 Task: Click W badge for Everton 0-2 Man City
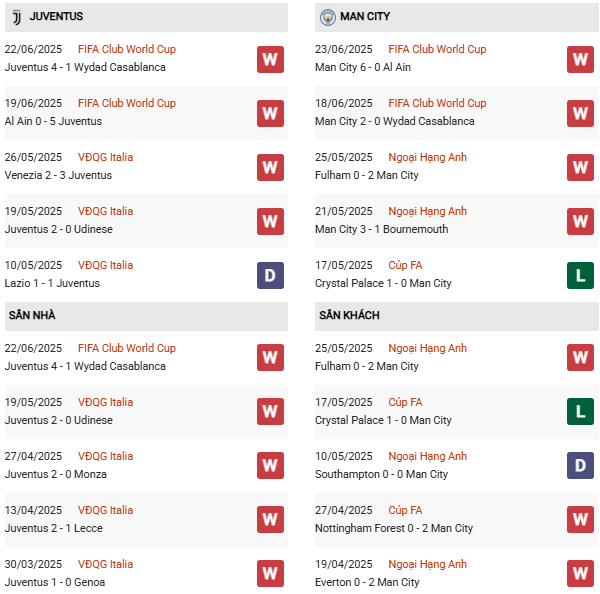pyautogui.click(x=580, y=574)
